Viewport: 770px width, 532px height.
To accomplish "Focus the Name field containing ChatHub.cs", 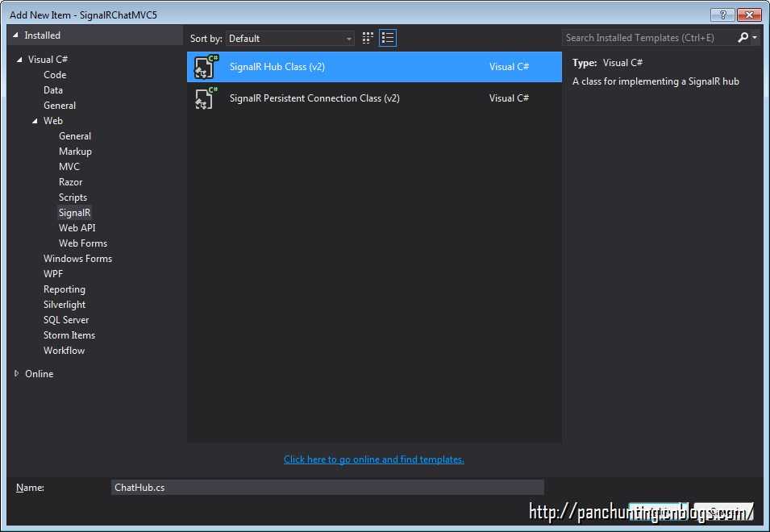I will (327, 488).
